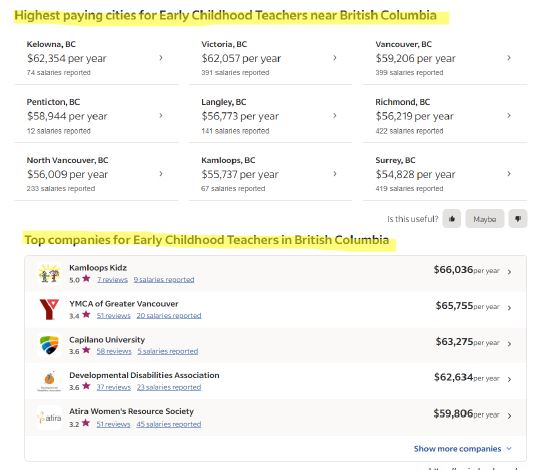This screenshot has width=537, height=470.
Task: Open Kelowna, BC salary chevron arrow
Action: tap(161, 58)
